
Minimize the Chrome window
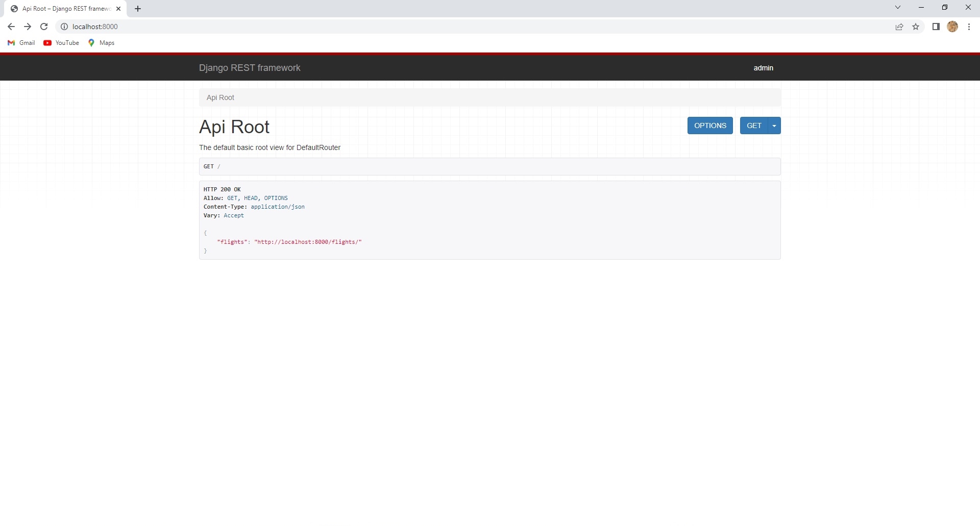(921, 7)
